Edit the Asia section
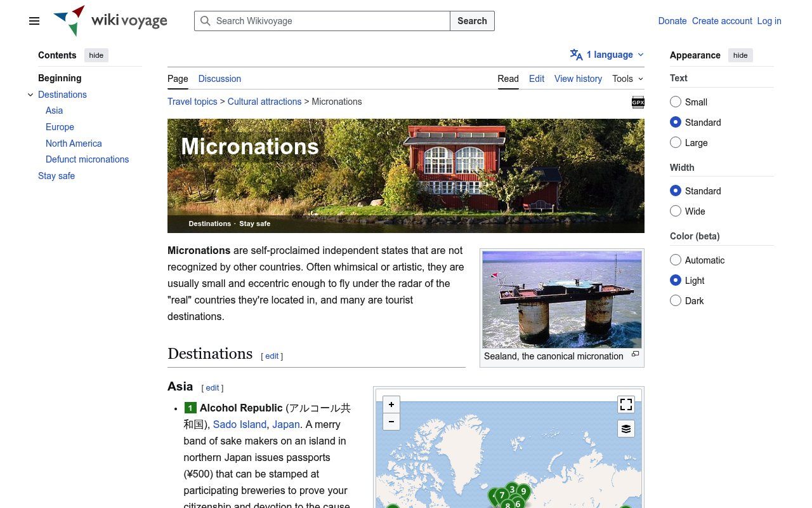This screenshot has height=508, width=812. click(x=213, y=388)
